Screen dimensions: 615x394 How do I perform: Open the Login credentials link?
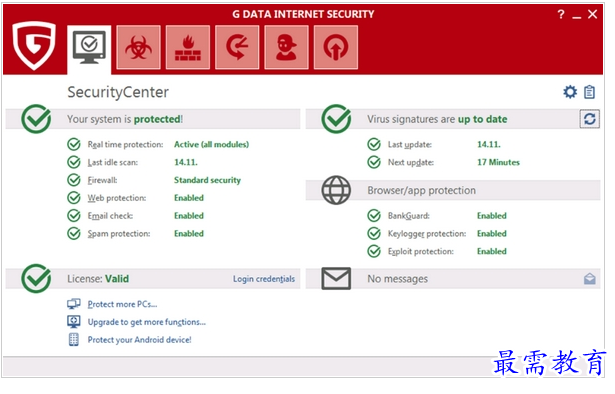pyautogui.click(x=264, y=279)
